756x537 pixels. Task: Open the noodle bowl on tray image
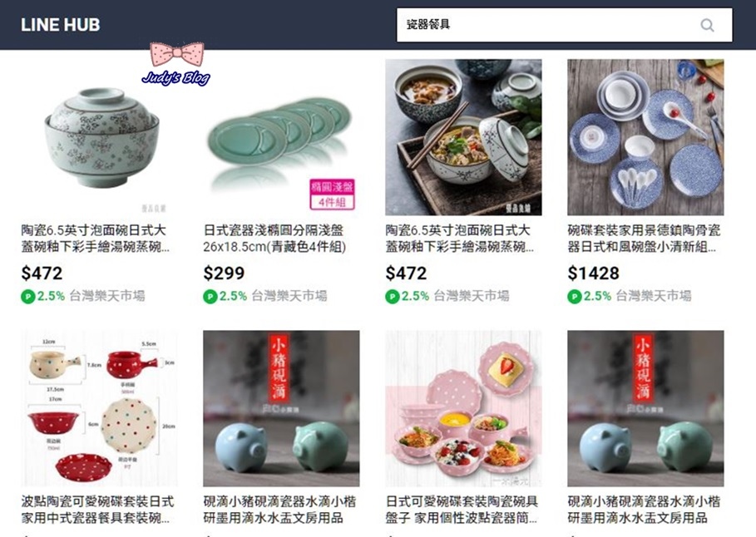pos(463,137)
